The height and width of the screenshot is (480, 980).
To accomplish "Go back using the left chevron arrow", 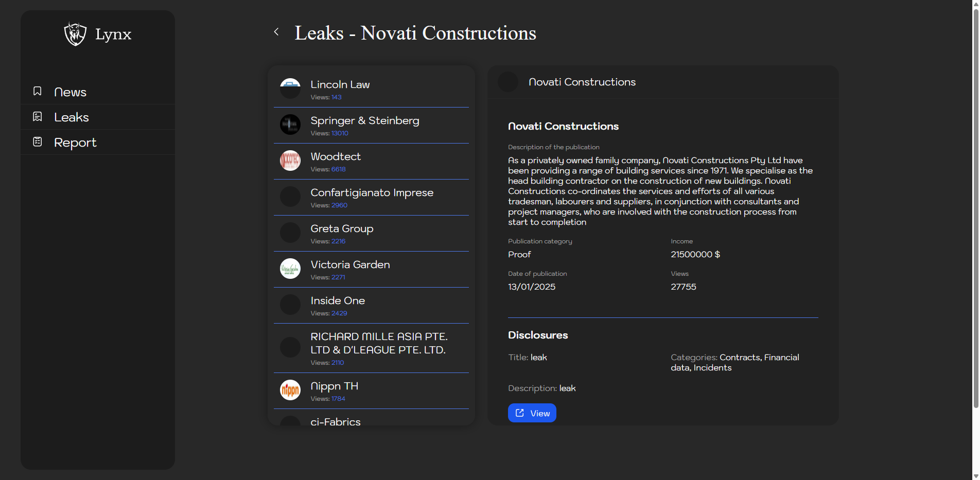I will 276,32.
